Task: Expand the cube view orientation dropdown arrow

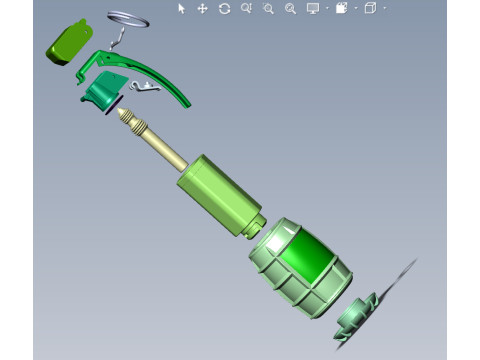Action: tap(385, 8)
